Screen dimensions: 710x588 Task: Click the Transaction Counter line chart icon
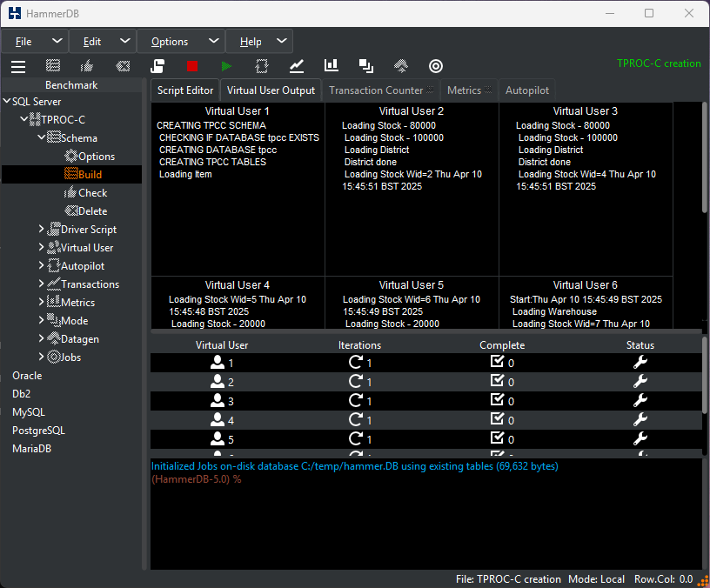click(297, 66)
